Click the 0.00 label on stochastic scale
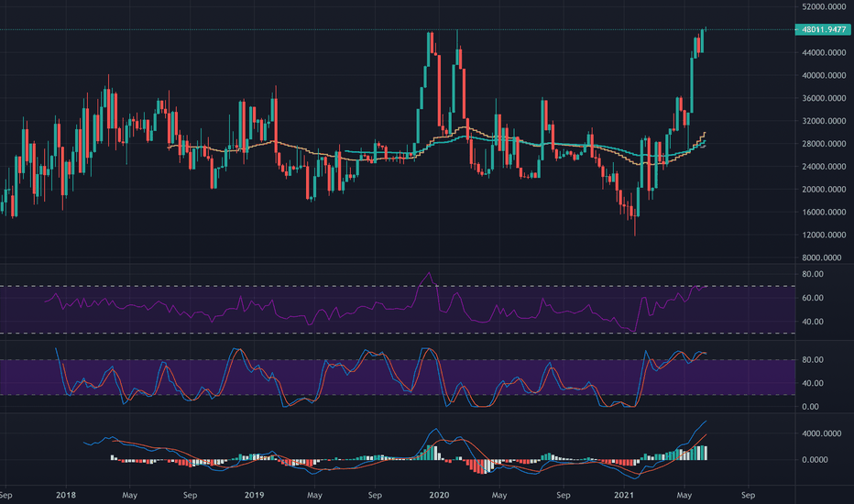 (x=810, y=407)
